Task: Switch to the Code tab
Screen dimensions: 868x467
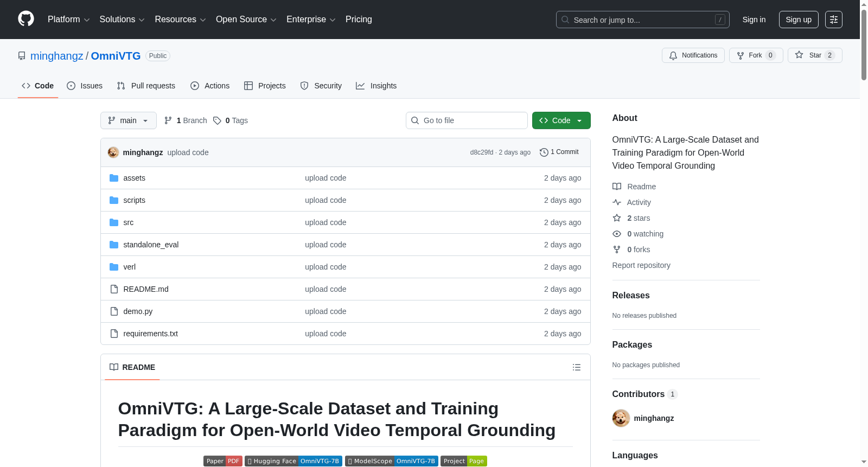Action: 38,86
